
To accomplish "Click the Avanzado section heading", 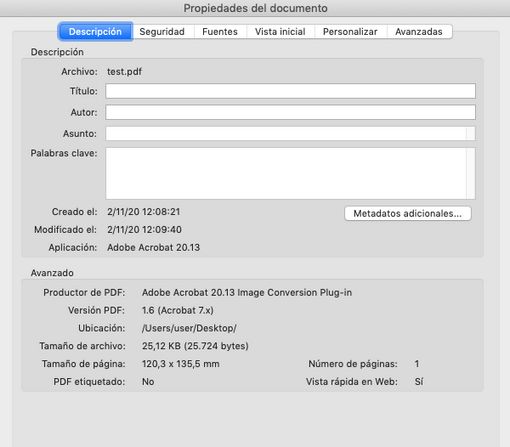I will [x=52, y=273].
